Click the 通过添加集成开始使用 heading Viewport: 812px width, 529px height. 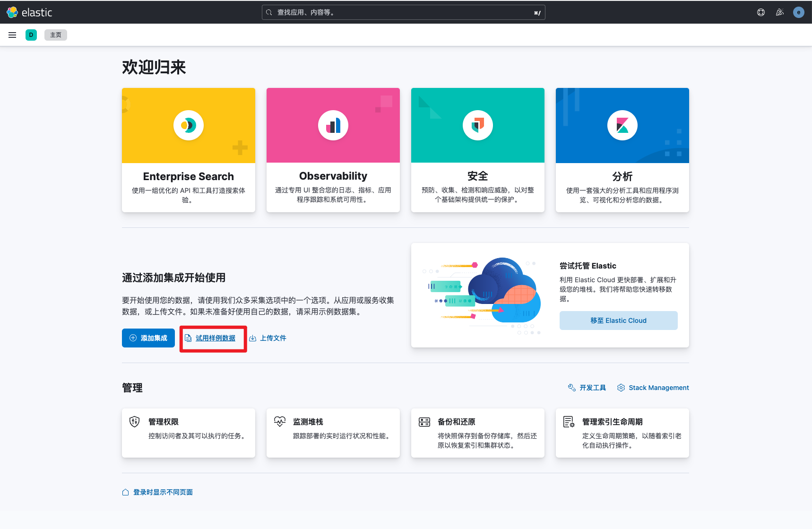click(174, 278)
